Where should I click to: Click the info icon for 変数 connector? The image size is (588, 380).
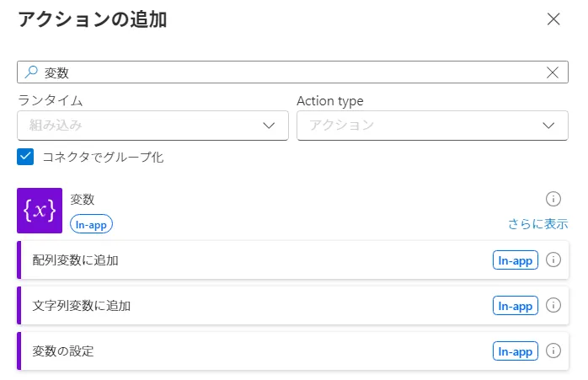[x=553, y=199]
